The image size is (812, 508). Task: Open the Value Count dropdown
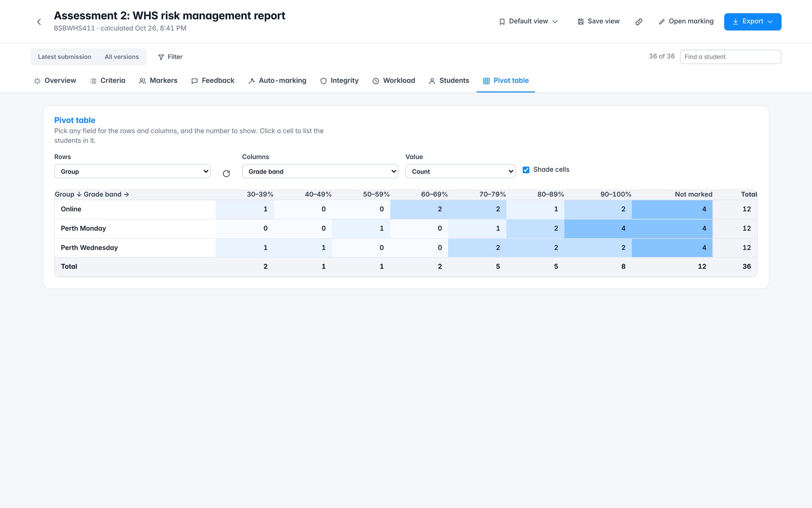click(x=461, y=171)
